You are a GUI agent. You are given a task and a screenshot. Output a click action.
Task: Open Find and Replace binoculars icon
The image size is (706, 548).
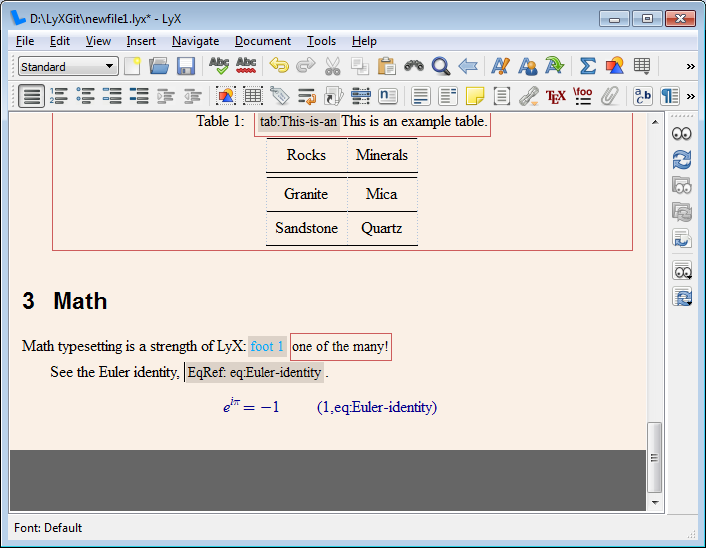click(x=414, y=66)
